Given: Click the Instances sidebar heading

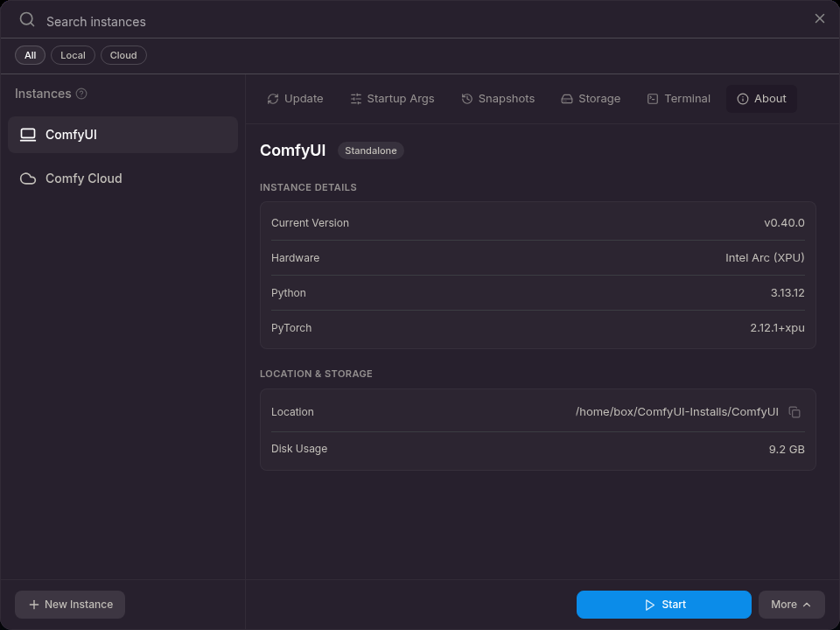Looking at the screenshot, I should tap(43, 94).
